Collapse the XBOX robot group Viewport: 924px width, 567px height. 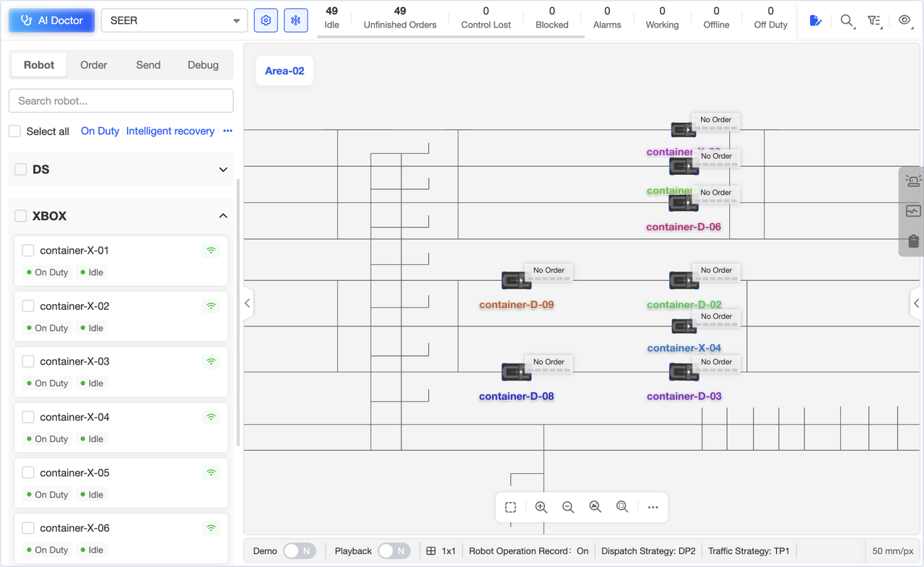pos(223,216)
